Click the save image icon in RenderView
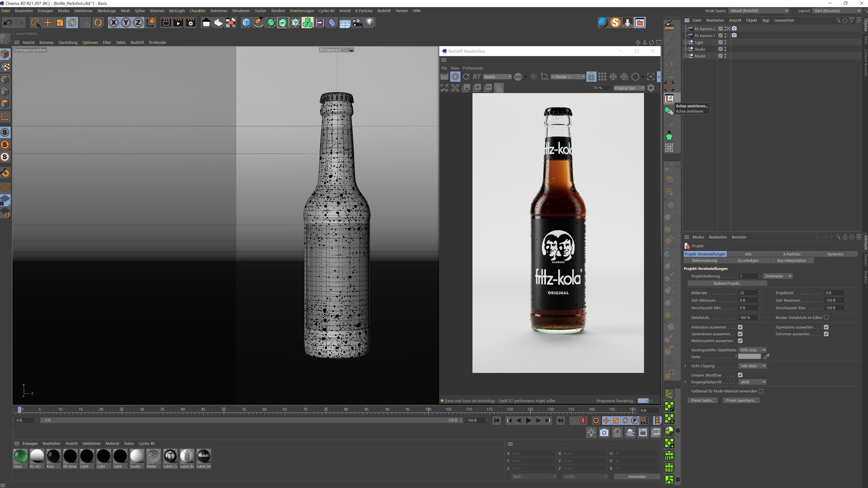This screenshot has width=868, height=488. (466, 88)
